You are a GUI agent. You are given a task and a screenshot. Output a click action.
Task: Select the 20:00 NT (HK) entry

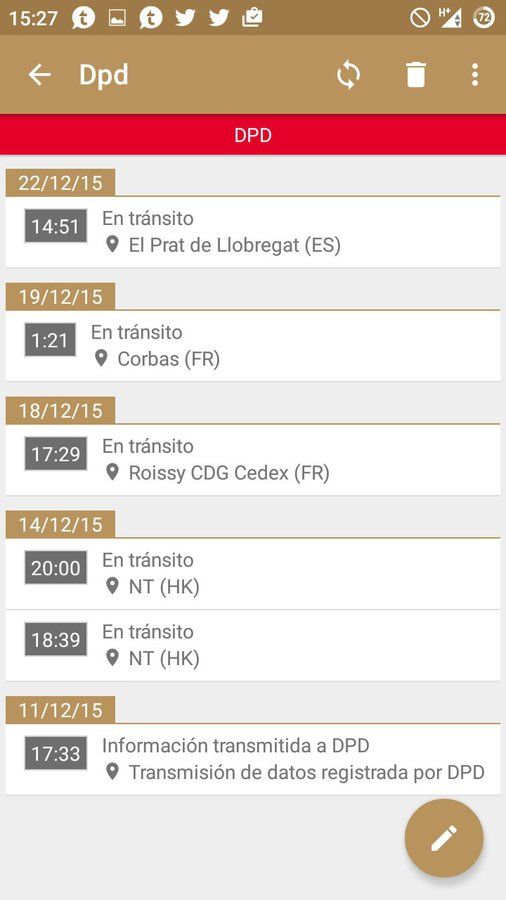(253, 573)
